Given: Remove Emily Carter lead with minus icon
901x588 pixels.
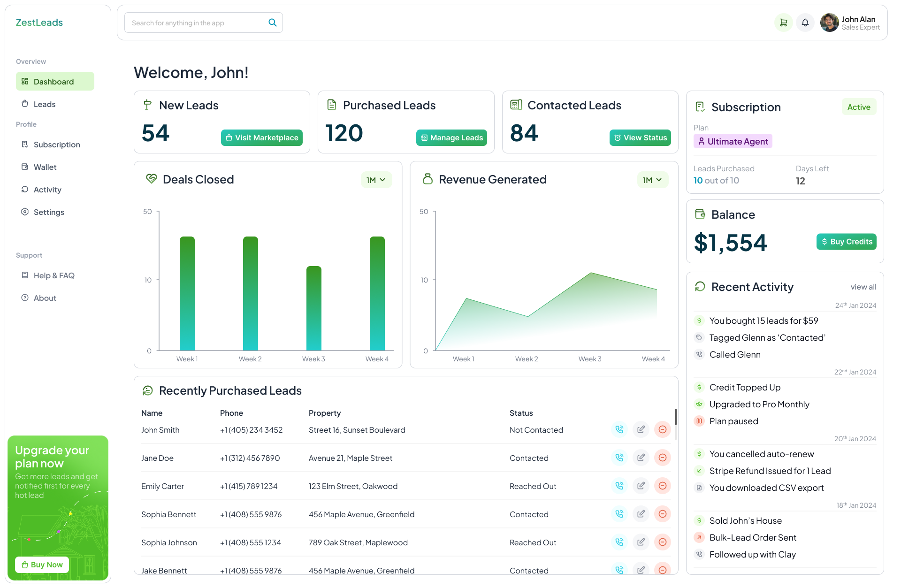Looking at the screenshot, I should 663,486.
